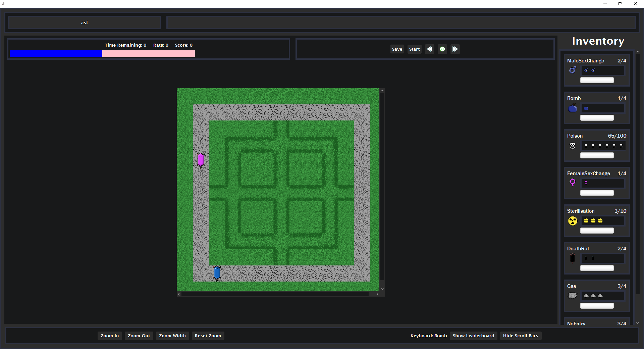Pick up the MaleSexChange inventory icon
This screenshot has height=349, width=644.
[x=573, y=70]
